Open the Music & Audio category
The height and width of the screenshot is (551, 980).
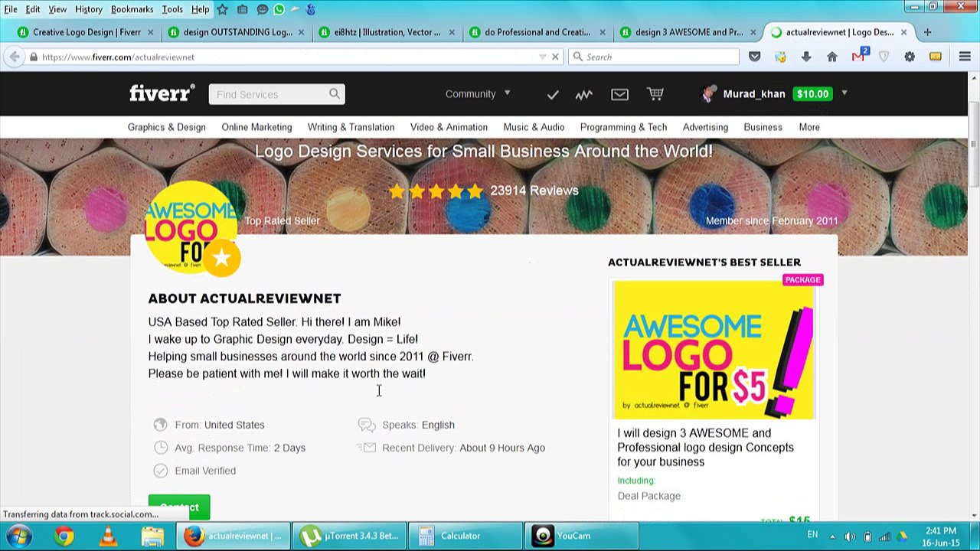tap(534, 127)
